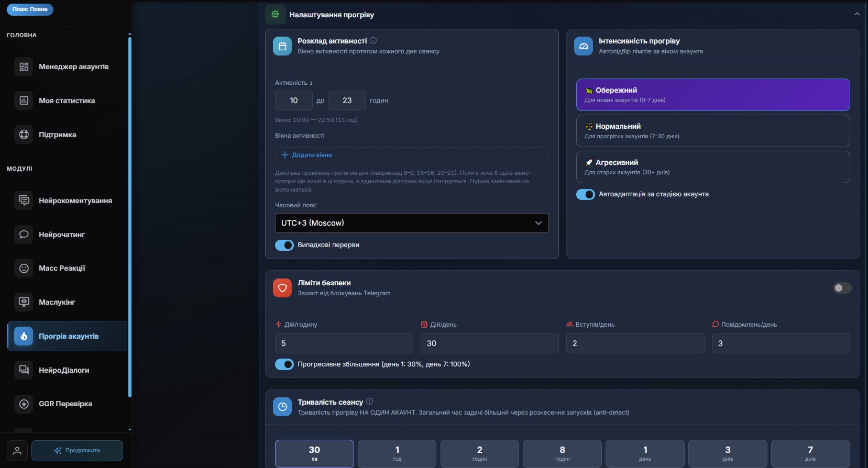This screenshot has width=868, height=468.
Task: Click the Масс Реакції smiley icon
Action: 24,268
